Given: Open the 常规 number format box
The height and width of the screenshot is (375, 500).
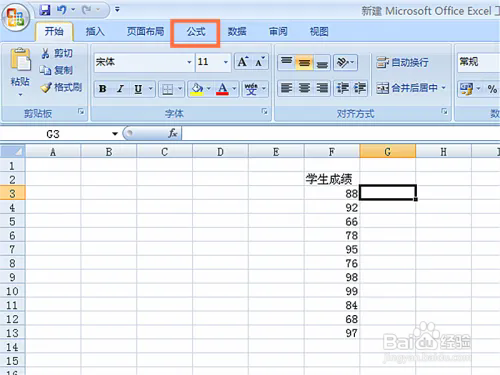Looking at the screenshot, I should [x=479, y=62].
